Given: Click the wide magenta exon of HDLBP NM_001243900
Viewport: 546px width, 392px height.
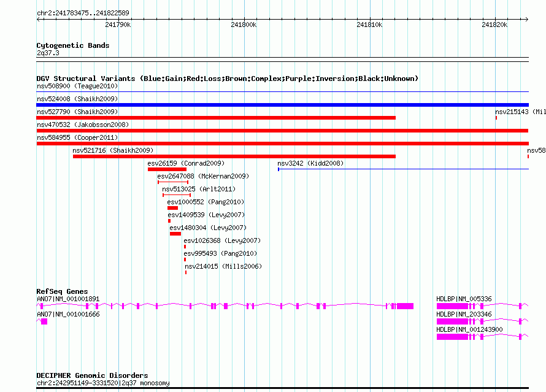Looking at the screenshot, I should [x=452, y=337].
